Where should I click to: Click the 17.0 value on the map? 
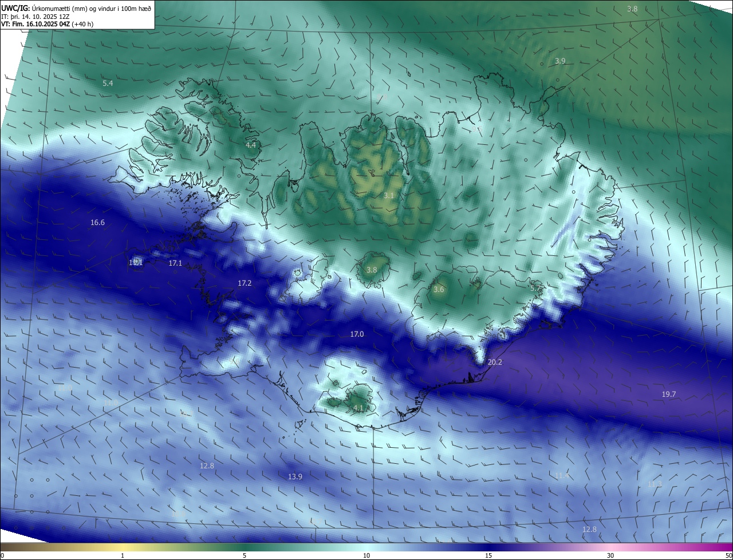pyautogui.click(x=357, y=334)
